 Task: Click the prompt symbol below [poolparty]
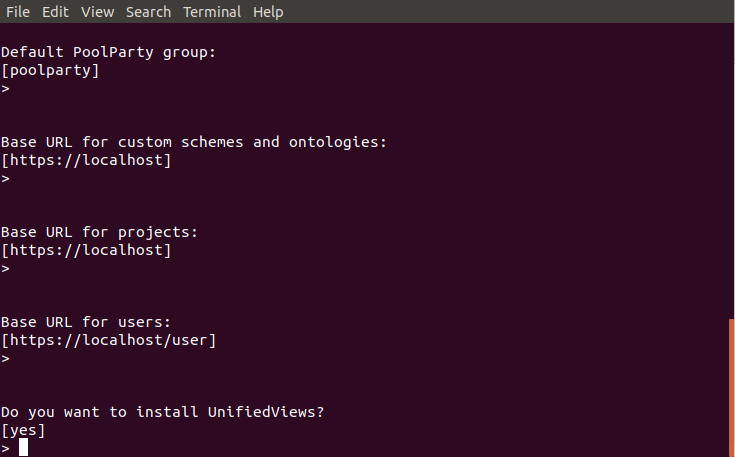pyautogui.click(x=5, y=89)
